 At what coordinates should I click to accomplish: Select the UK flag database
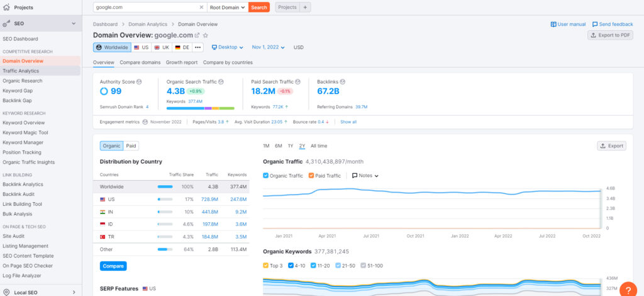162,47
